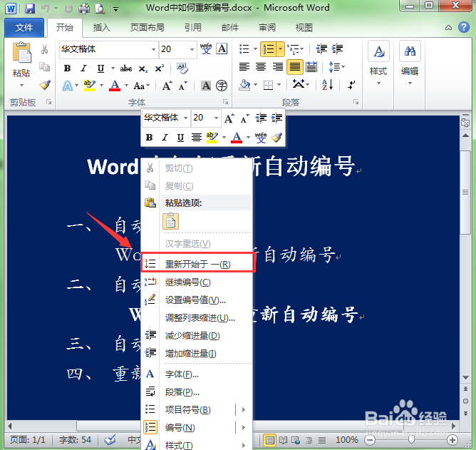
Task: Open ribbon font name dropdown 华文楷体
Action: click(153, 49)
